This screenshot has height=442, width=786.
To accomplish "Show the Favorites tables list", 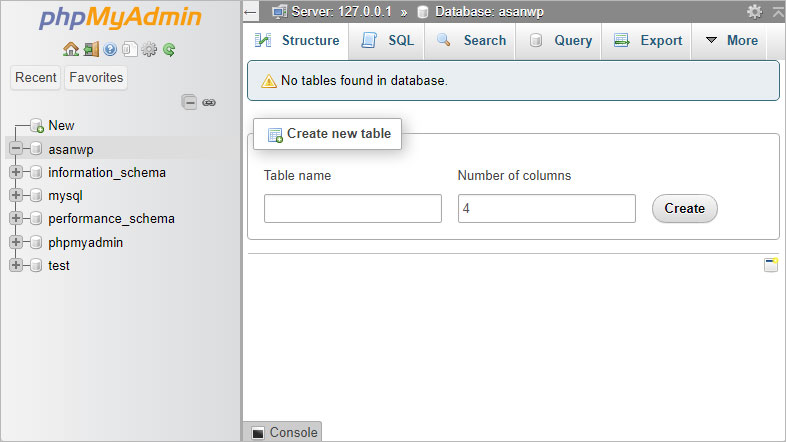I will [96, 78].
